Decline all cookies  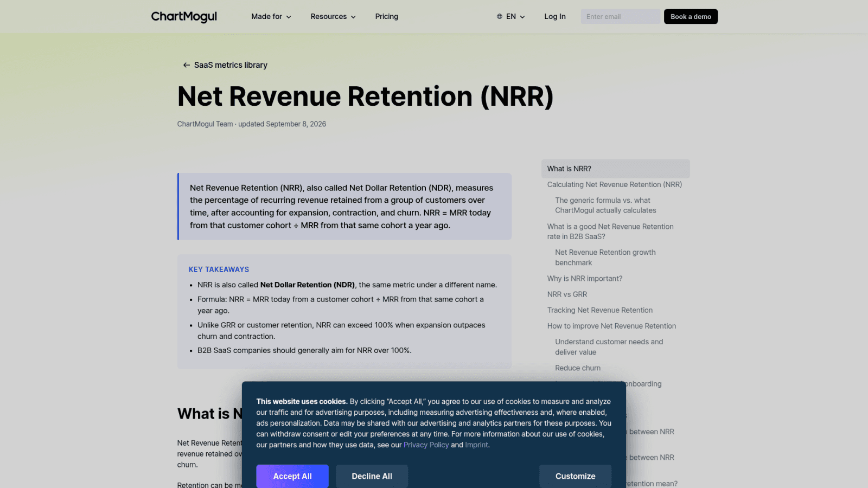pos(372,476)
